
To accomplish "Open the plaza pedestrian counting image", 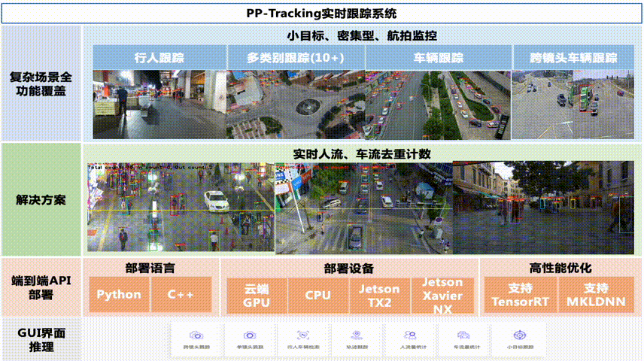I will coord(543,208).
